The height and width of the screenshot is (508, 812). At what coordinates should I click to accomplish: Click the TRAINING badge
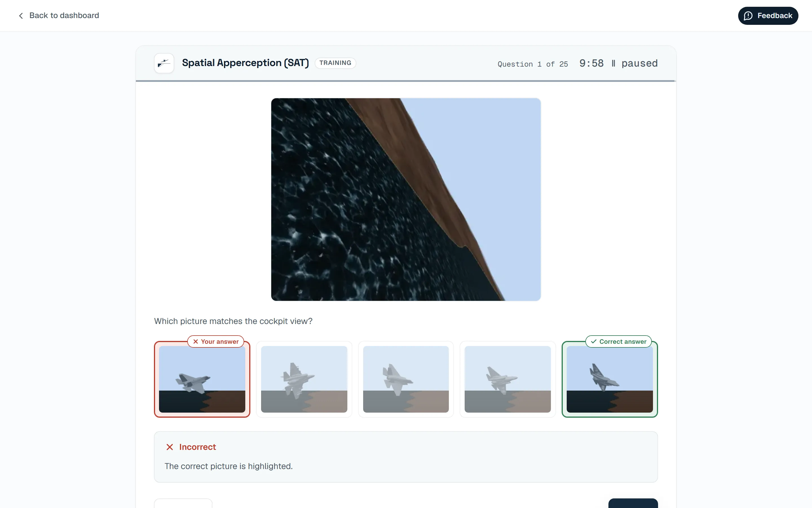click(335, 63)
